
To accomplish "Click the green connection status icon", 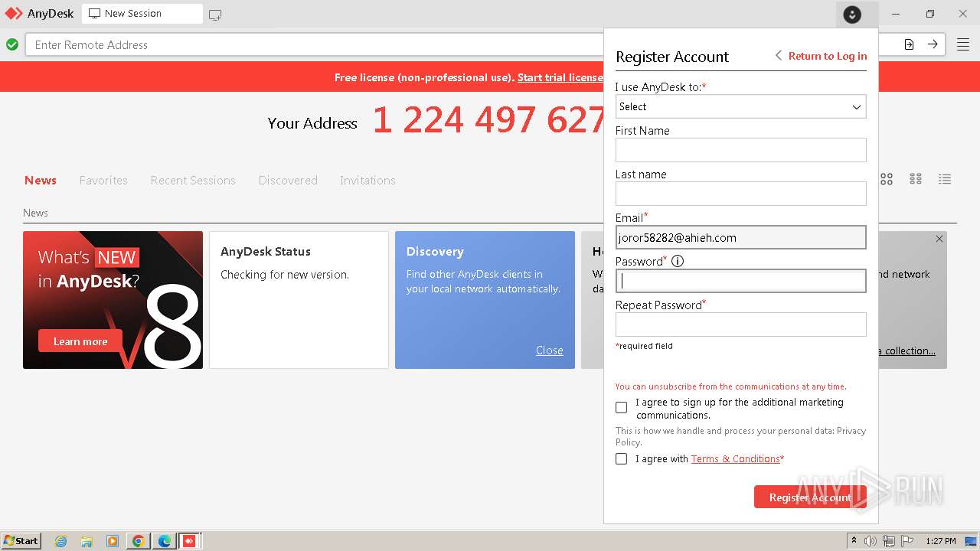I will (x=12, y=44).
